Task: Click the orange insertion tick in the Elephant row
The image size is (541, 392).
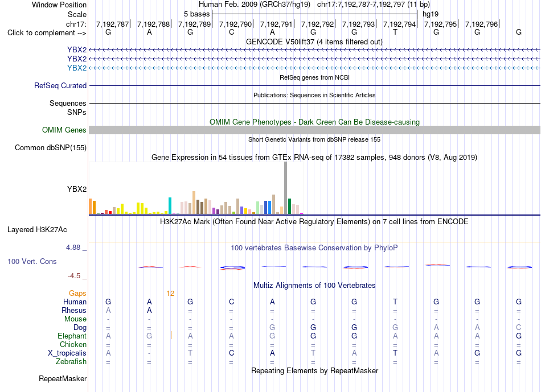Action: [x=171, y=335]
